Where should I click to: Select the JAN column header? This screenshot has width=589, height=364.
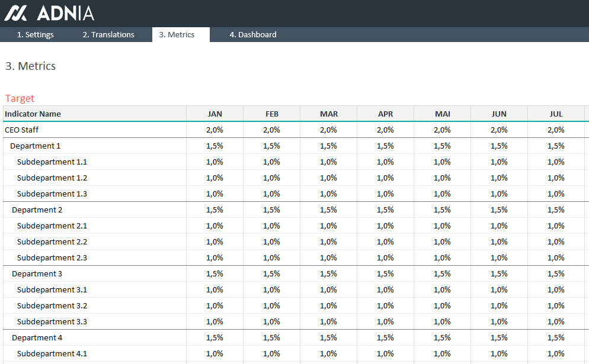pos(215,114)
